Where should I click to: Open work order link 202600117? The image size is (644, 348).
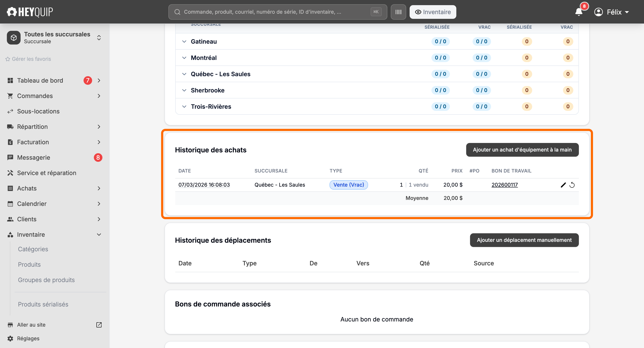[505, 185]
